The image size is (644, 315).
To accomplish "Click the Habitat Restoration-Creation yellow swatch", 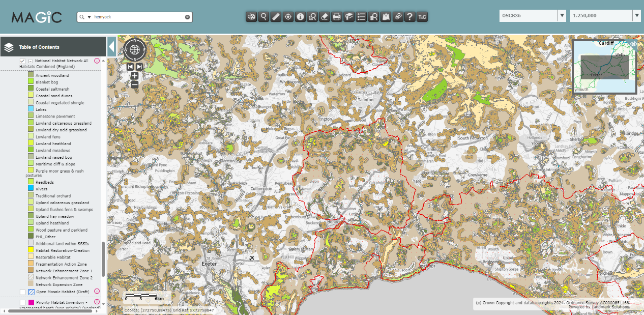I will (31, 250).
